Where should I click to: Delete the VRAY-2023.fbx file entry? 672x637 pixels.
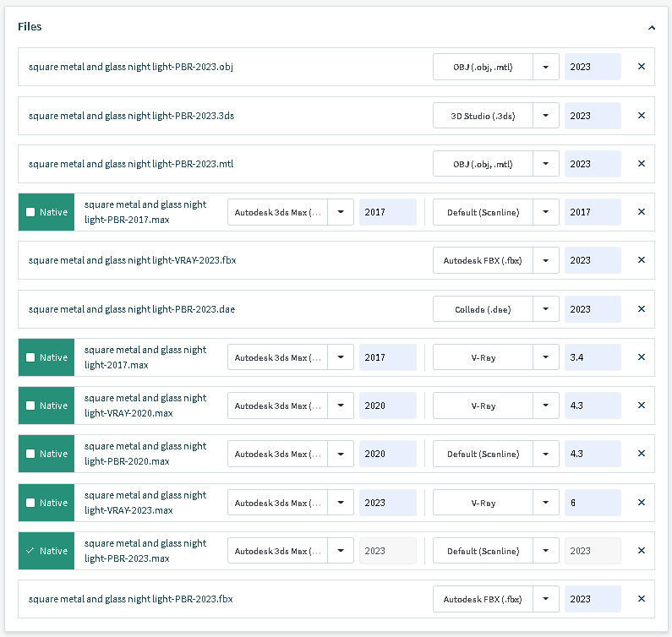641,260
